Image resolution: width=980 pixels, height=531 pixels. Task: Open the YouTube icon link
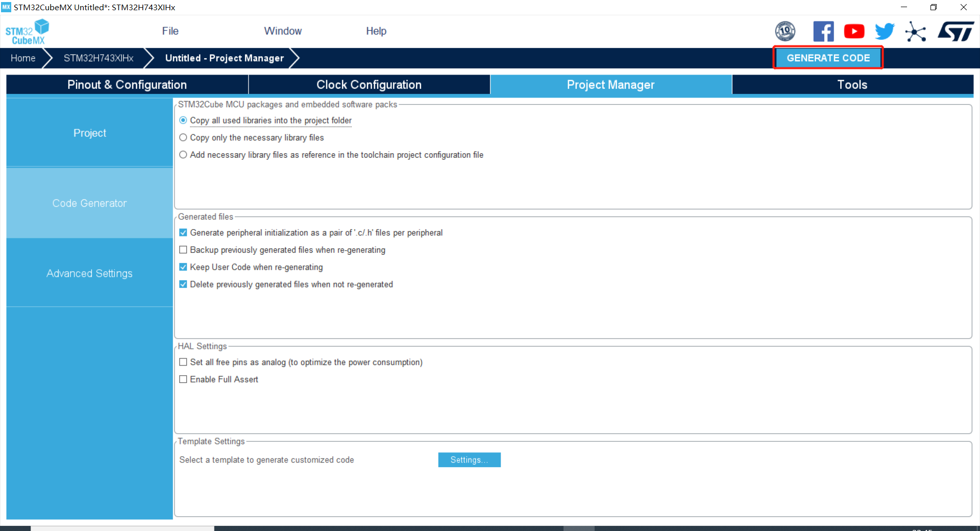click(854, 31)
